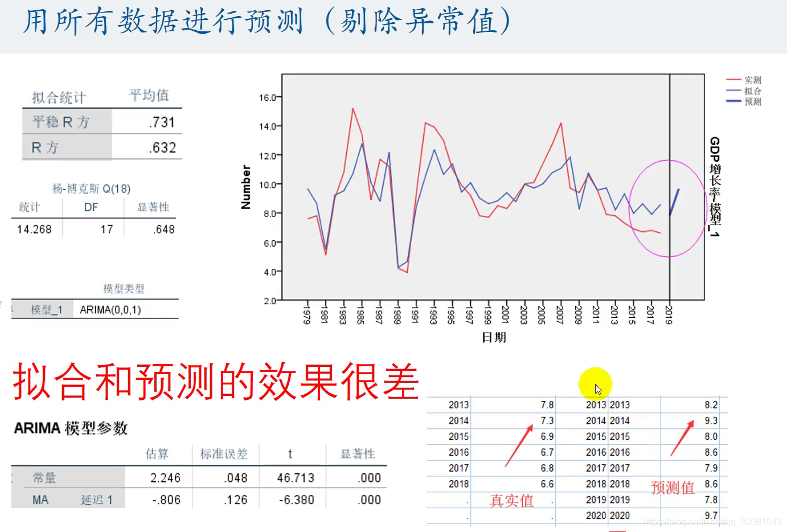The height and width of the screenshot is (532, 787).
Task: Click the real value '6.7' for 2016
Action: (547, 452)
